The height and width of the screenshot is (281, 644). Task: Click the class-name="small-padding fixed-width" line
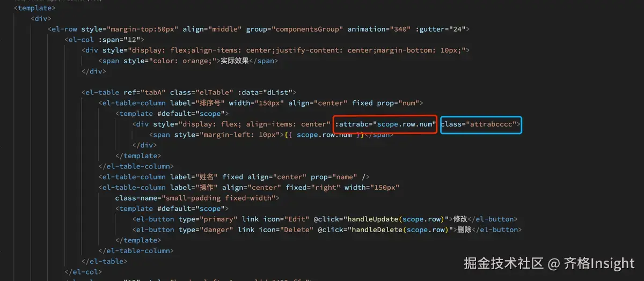[197, 198]
